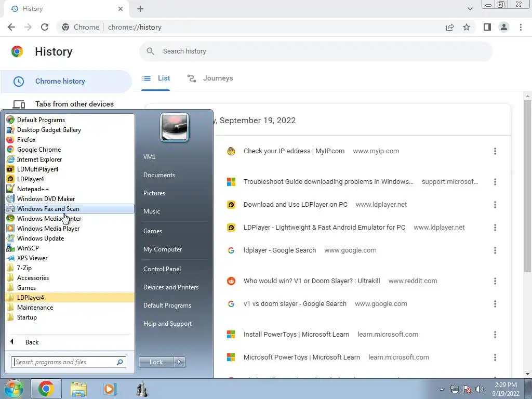Image resolution: width=532 pixels, height=399 pixels.
Task: Open Install PowerToys Microsoft Learn link
Action: 296,334
